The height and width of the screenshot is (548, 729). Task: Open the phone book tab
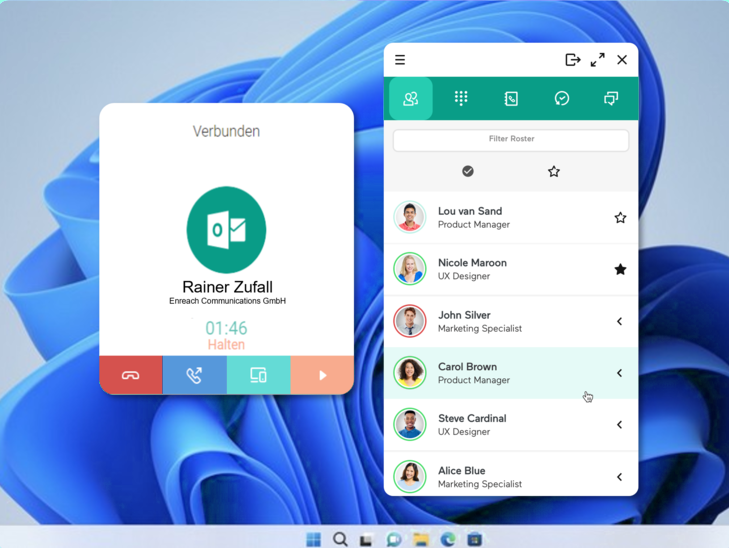511,99
